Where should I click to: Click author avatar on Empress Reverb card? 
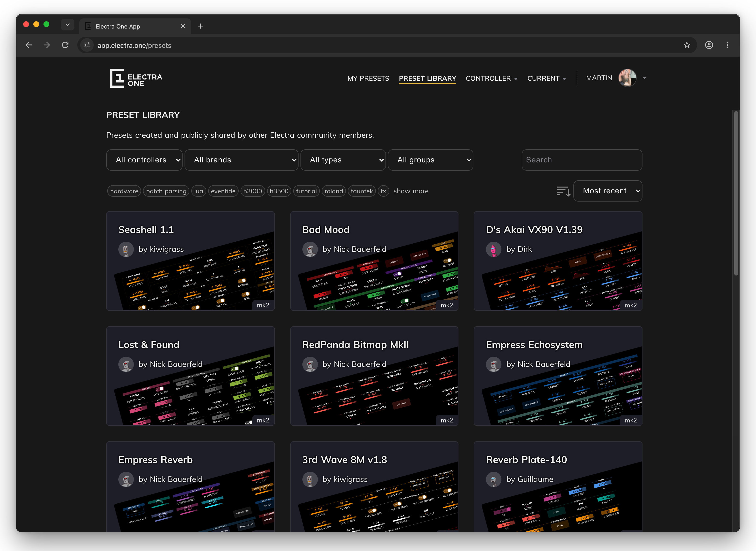(x=126, y=479)
